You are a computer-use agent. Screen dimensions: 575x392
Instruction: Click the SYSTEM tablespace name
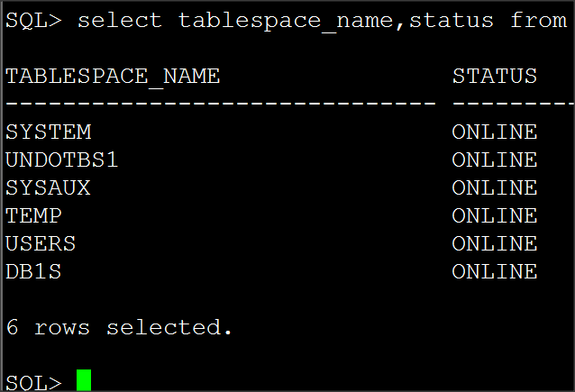point(48,132)
